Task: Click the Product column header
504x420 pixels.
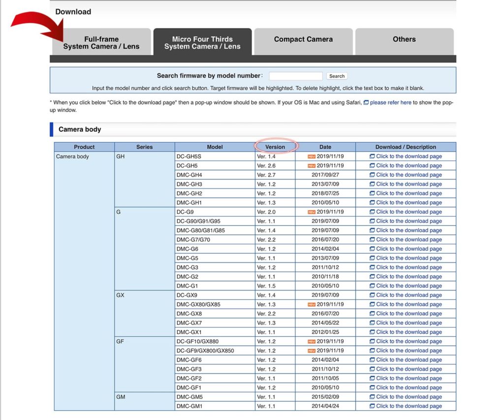Action: coord(84,147)
